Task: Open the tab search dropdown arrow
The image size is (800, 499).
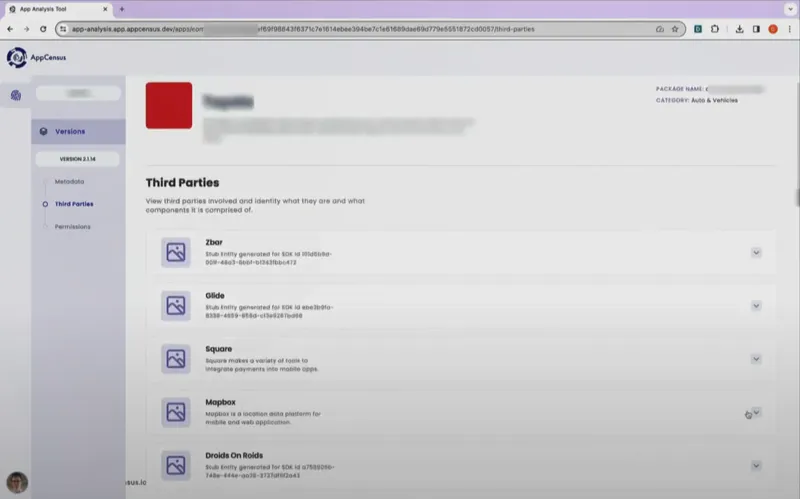Action: [x=790, y=9]
